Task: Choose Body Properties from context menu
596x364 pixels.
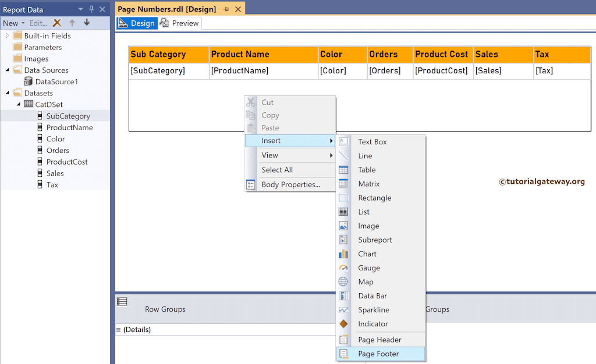Action: tap(290, 185)
